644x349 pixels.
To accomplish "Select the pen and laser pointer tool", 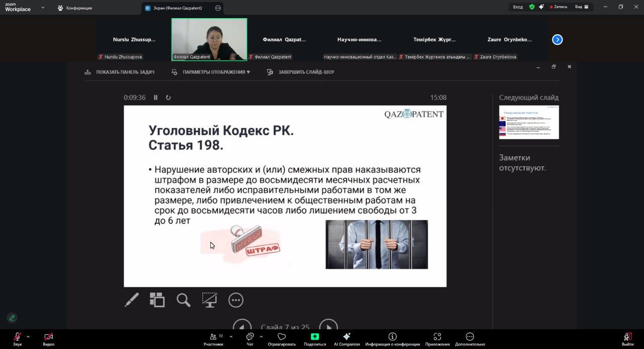I will tap(132, 300).
